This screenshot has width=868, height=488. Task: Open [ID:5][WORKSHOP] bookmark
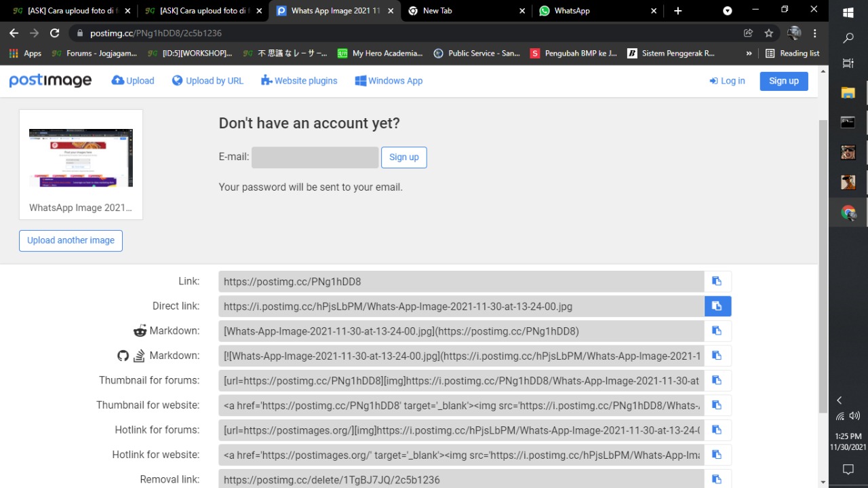coord(190,53)
